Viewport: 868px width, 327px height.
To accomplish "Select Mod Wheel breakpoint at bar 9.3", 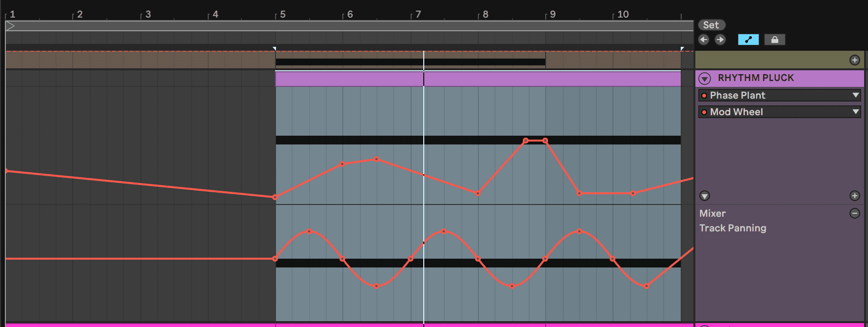I will pos(579,193).
